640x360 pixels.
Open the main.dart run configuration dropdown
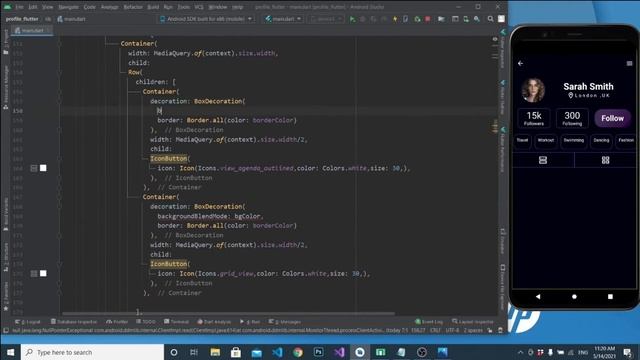283,19
